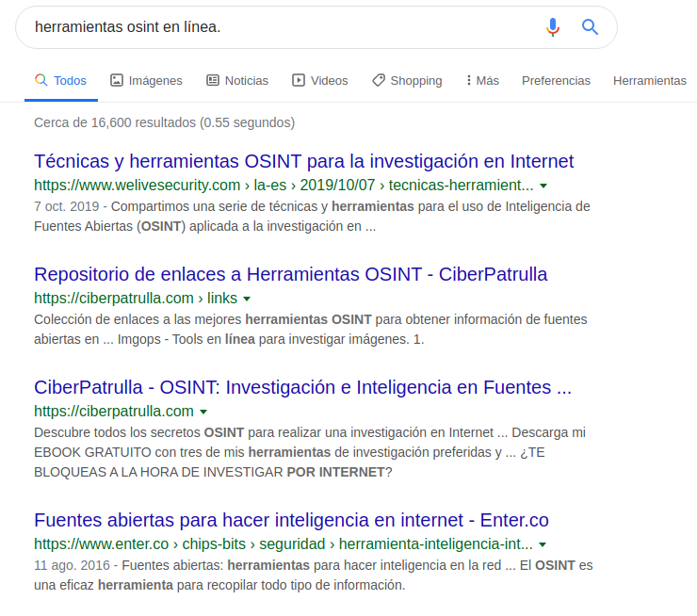
Task: Expand dropdown arrow next to ciberpatrulla links URL
Action: (x=247, y=300)
